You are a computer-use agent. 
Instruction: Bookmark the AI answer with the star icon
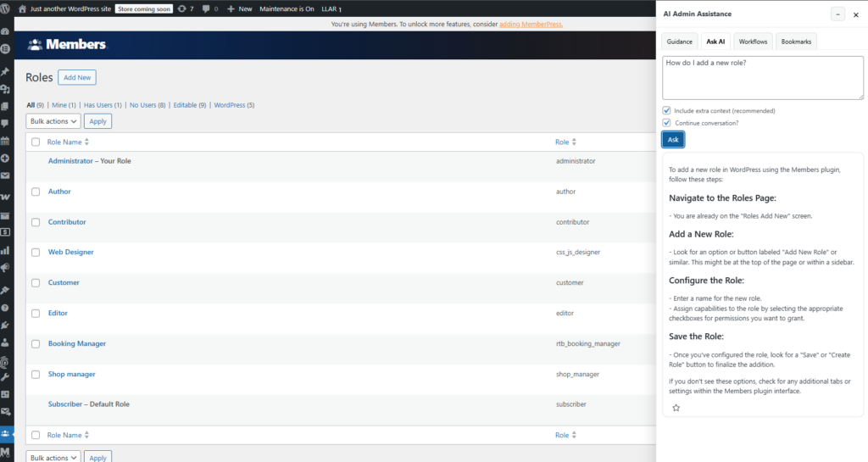pos(676,408)
